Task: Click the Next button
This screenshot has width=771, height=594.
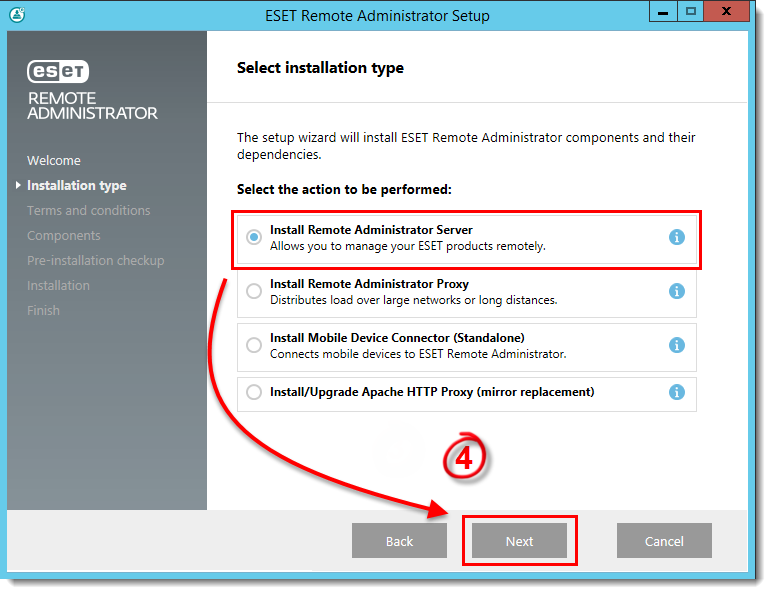Action: pos(519,541)
